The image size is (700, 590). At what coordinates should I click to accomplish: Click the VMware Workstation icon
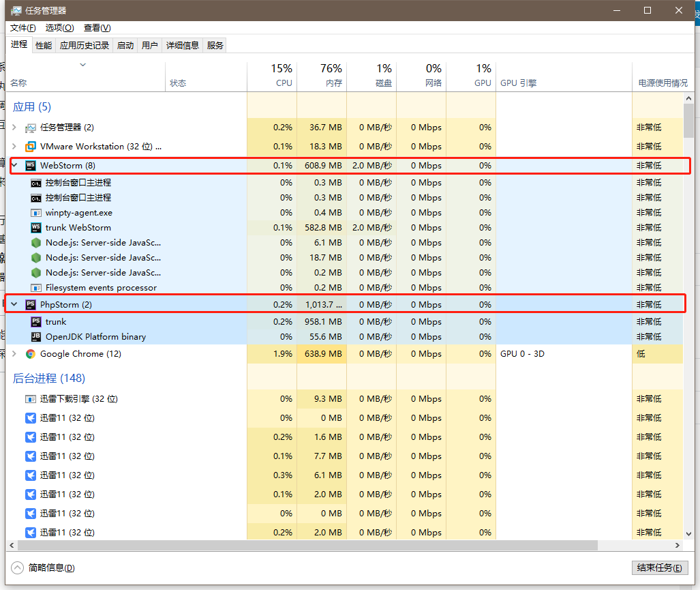pyautogui.click(x=31, y=147)
